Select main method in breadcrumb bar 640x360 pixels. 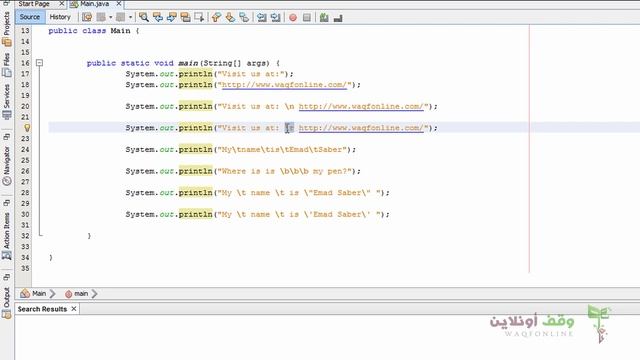77,293
